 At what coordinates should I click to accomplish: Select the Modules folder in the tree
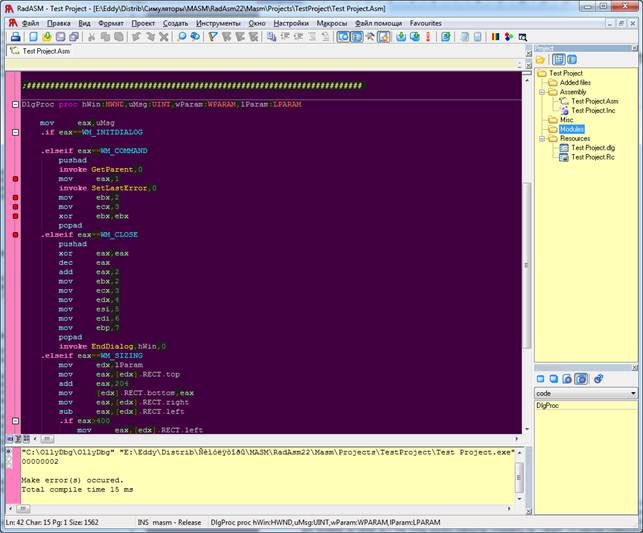coord(571,129)
